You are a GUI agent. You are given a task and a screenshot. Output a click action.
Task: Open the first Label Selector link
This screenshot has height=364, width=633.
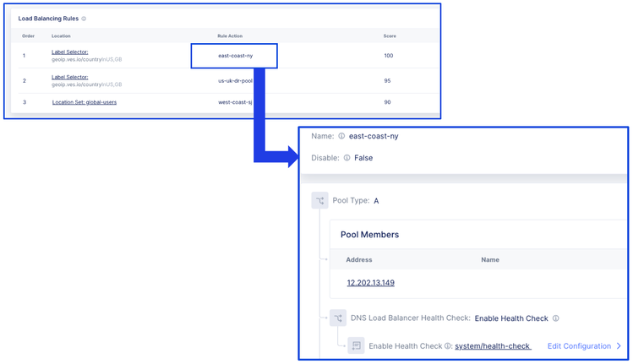pyautogui.click(x=69, y=52)
